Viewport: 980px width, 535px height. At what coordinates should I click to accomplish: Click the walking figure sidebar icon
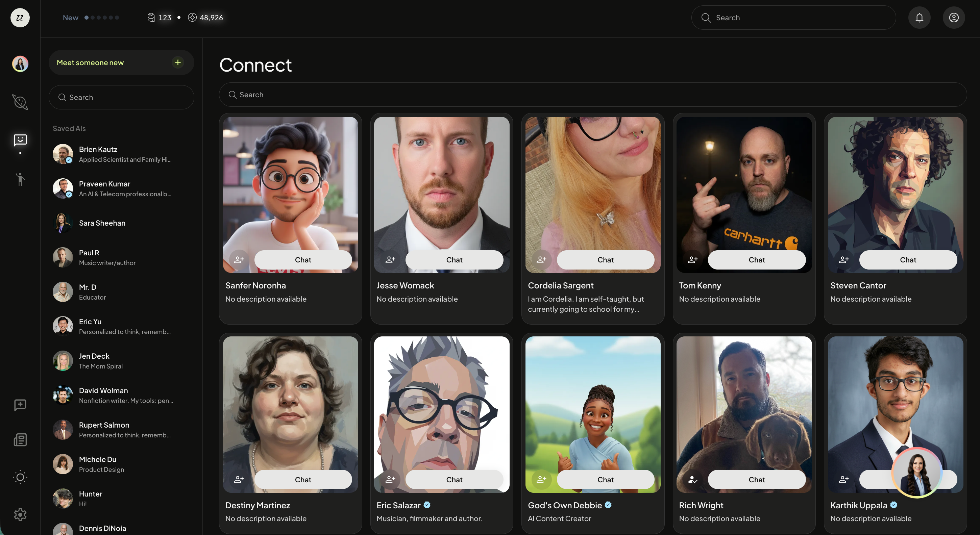[20, 179]
